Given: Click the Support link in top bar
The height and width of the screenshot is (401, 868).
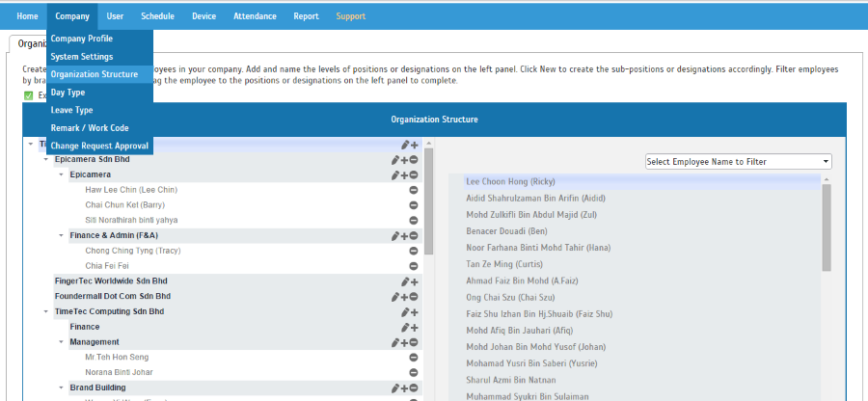Looking at the screenshot, I should (350, 16).
